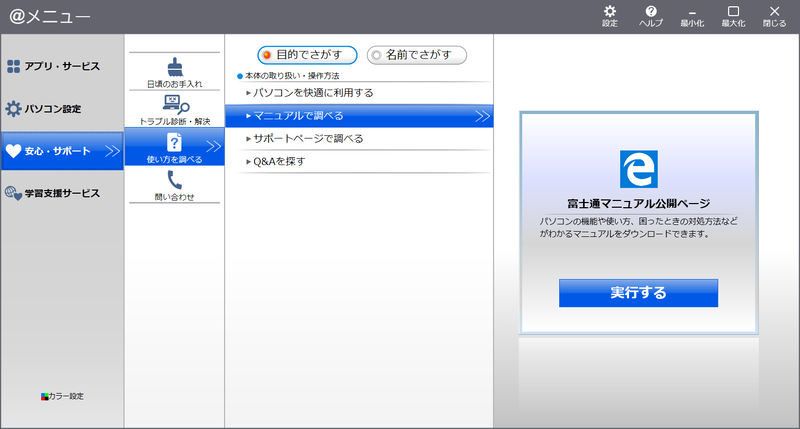This screenshot has width=800, height=429.
Task: Click the Edge browser icon thumbnail
Action: tap(638, 169)
